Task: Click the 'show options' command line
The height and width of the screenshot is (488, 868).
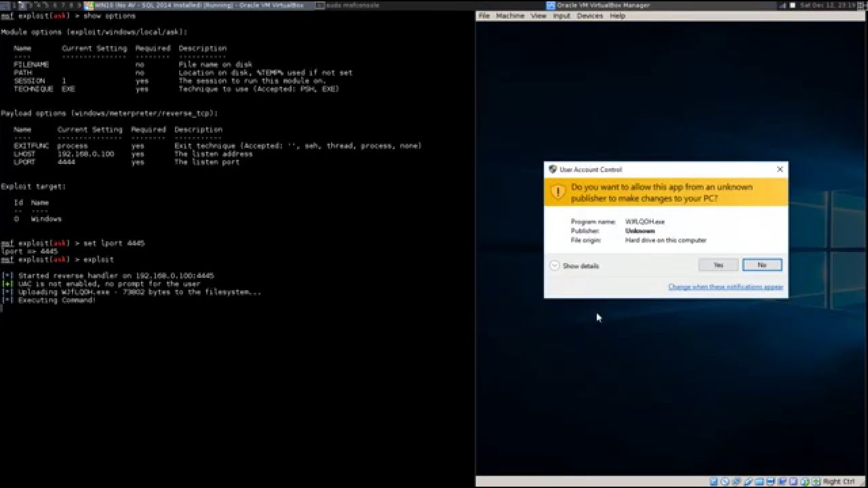Action: pyautogui.click(x=68, y=16)
